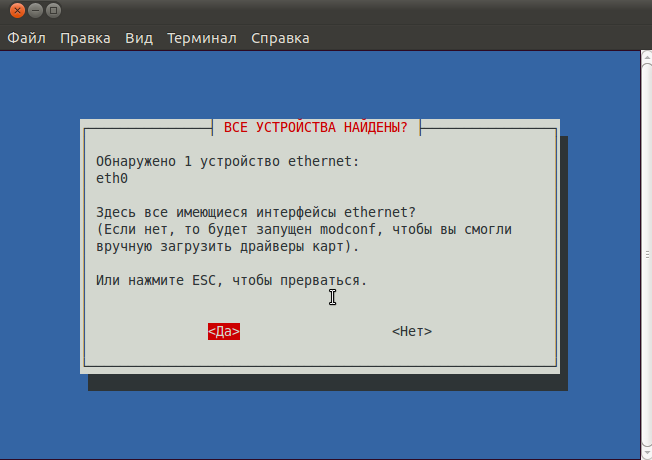Open the Правка menu
The width and height of the screenshot is (652, 460).
click(85, 38)
